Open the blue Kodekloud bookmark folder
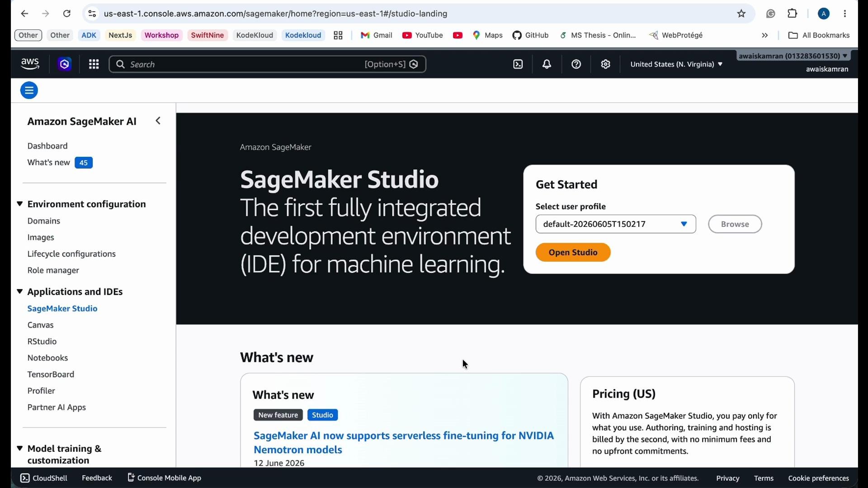Screen dimensions: 868x488 point(303,36)
